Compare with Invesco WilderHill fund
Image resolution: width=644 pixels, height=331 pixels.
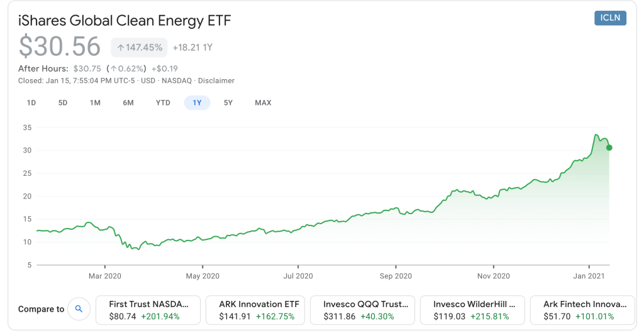pos(474,310)
